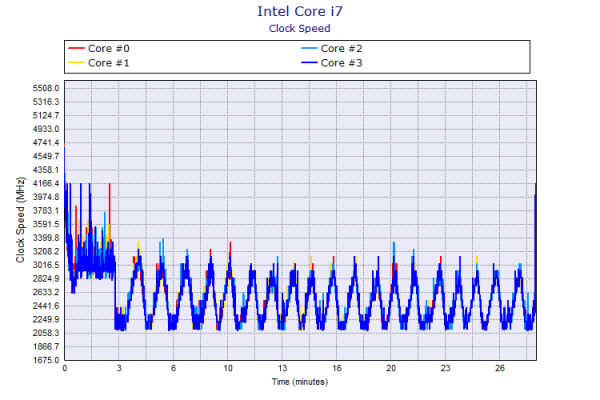The height and width of the screenshot is (400, 600).
Task: Click the 3016.5 y-axis value
Action: 46,265
